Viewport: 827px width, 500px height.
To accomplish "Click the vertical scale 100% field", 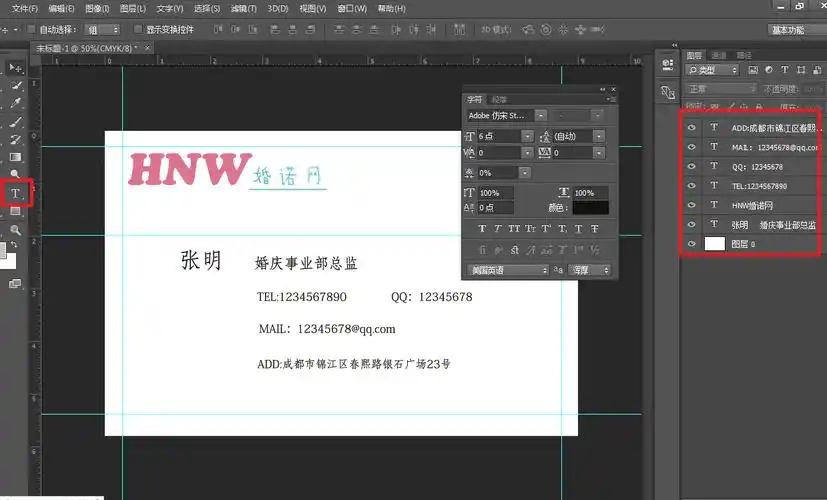I will (x=496, y=193).
